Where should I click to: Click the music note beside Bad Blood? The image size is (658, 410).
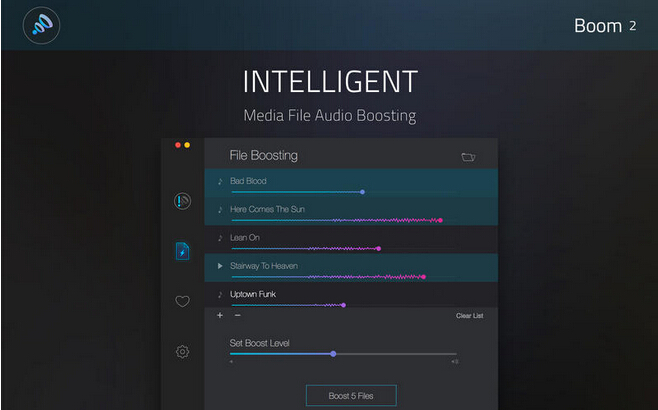click(x=220, y=181)
